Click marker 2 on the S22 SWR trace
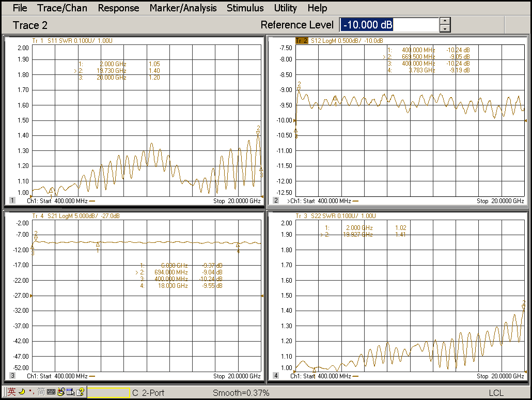 click(524, 305)
